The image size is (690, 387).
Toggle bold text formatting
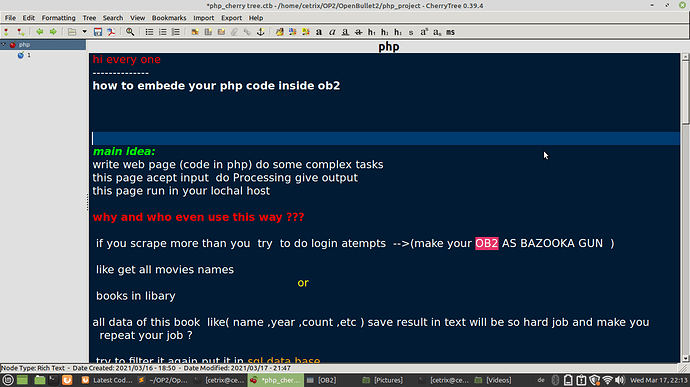click(x=319, y=32)
